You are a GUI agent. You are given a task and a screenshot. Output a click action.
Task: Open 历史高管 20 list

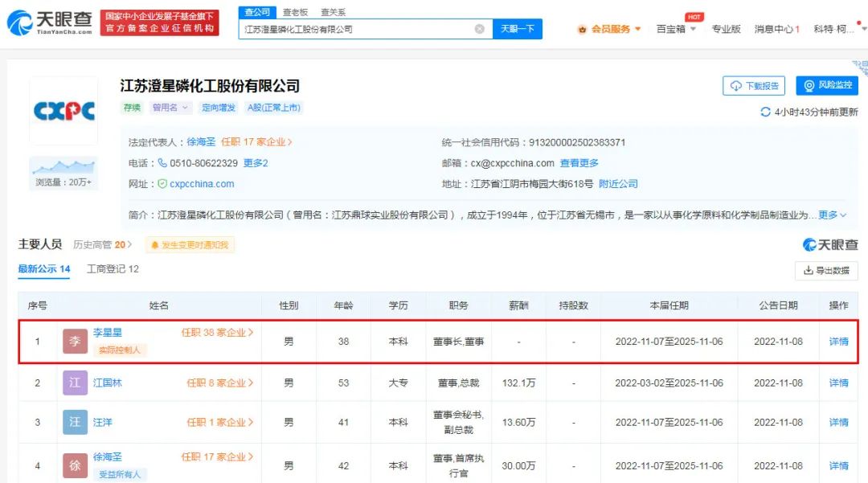click(x=102, y=244)
